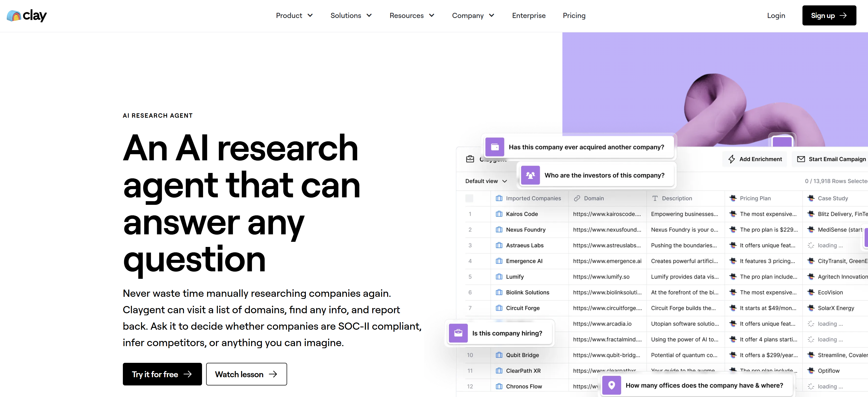Click the Domain column link icon

(x=577, y=198)
